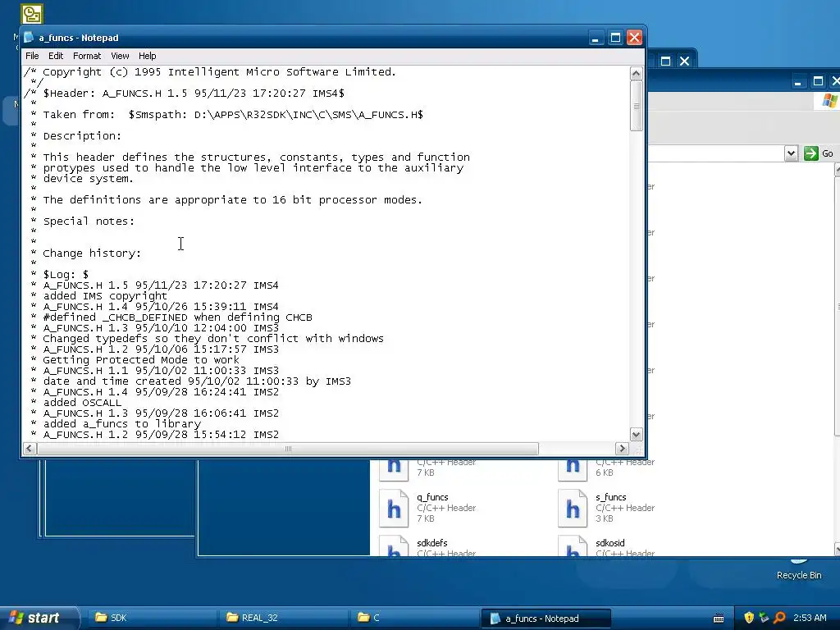Click the 2:53 AM system clock
This screenshot has height=630, width=840.
point(810,618)
